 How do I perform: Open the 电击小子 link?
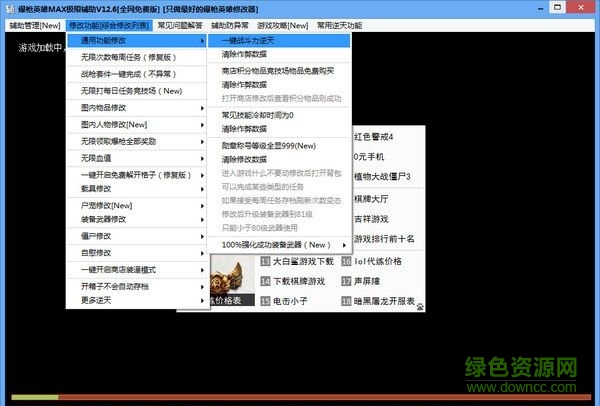point(290,301)
